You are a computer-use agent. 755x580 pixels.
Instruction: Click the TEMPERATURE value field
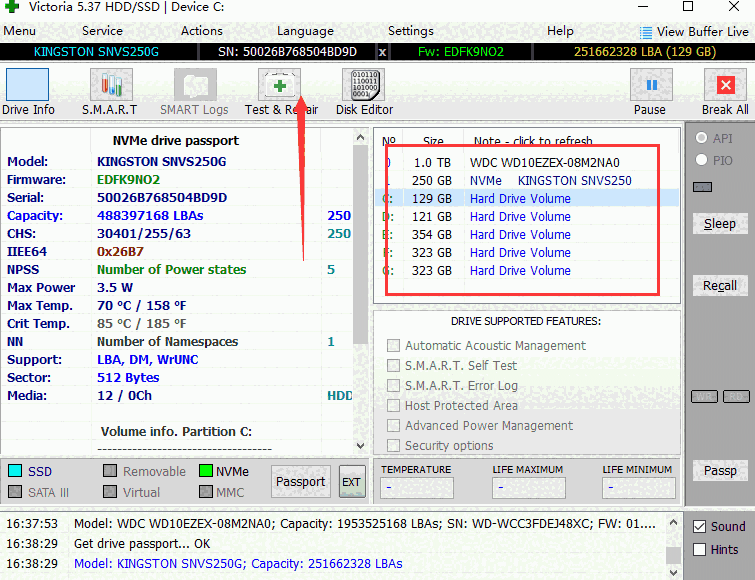point(417,488)
